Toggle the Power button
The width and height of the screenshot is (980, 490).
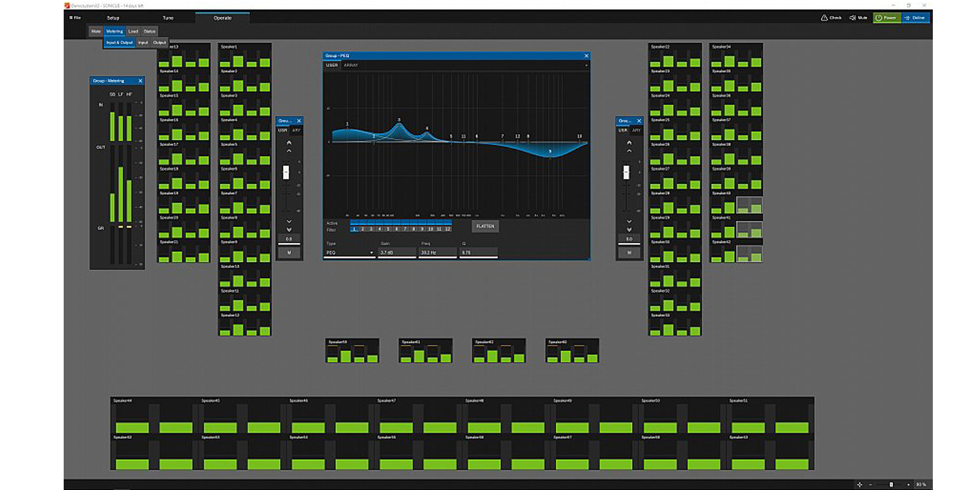click(x=886, y=18)
